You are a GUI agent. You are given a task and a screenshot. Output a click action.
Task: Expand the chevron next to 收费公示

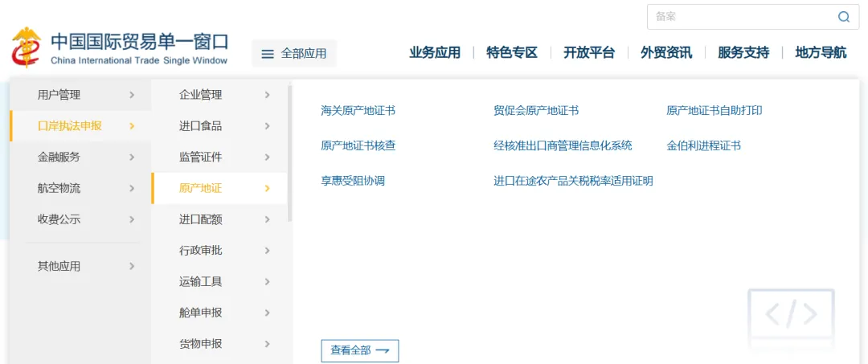point(132,219)
